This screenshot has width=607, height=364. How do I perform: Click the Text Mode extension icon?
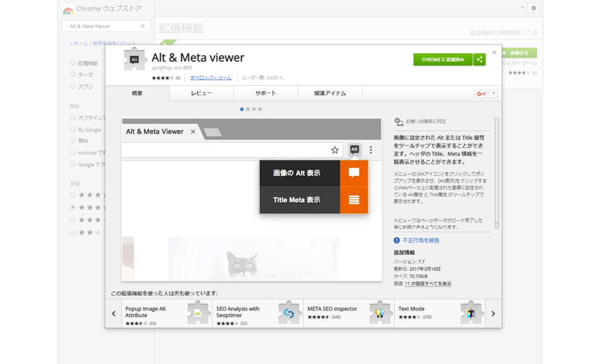tap(471, 313)
